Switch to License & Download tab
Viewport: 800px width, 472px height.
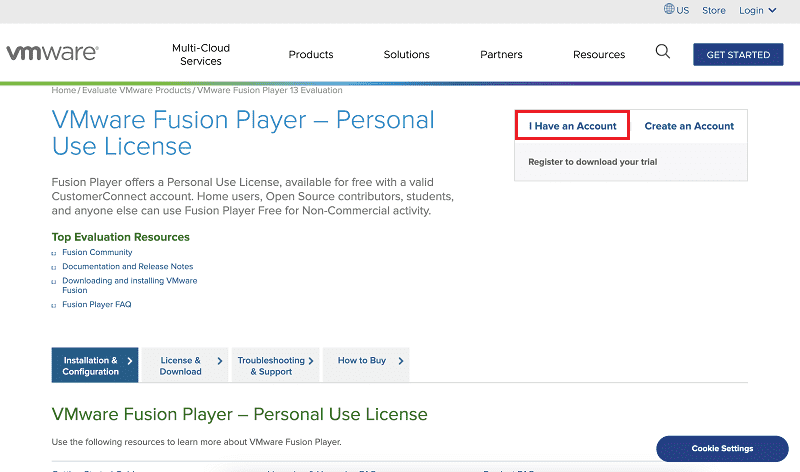coord(185,365)
